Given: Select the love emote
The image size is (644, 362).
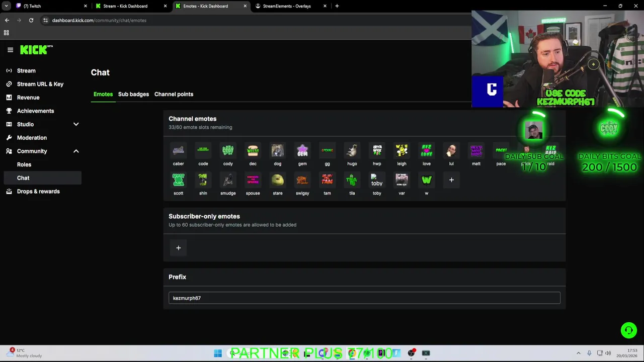Looking at the screenshot, I should pos(427,150).
